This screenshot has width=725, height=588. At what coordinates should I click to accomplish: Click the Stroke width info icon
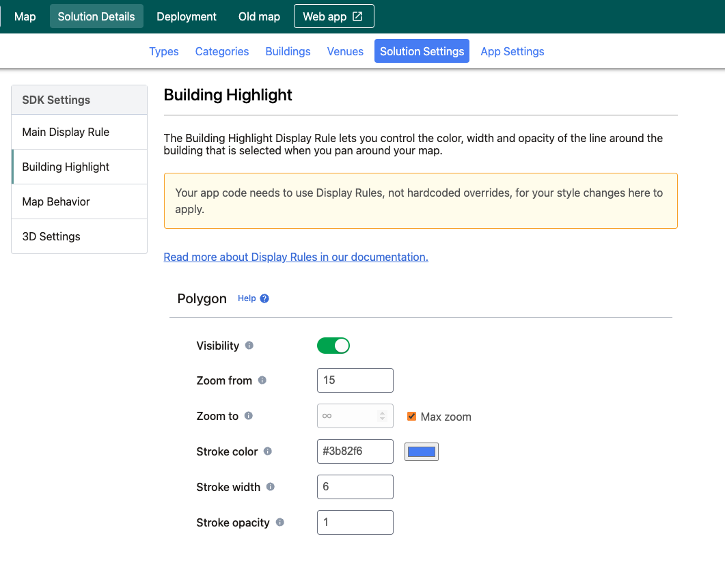(271, 487)
